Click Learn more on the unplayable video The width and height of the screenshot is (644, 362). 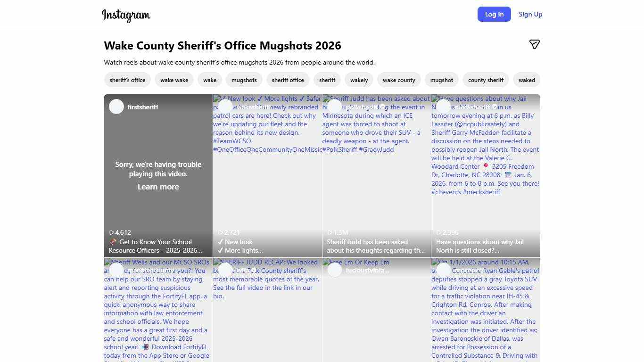(x=158, y=187)
